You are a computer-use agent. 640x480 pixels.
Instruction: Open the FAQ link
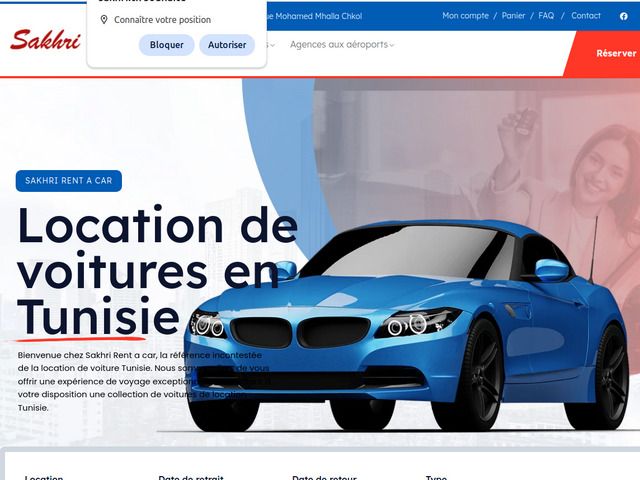click(x=546, y=16)
